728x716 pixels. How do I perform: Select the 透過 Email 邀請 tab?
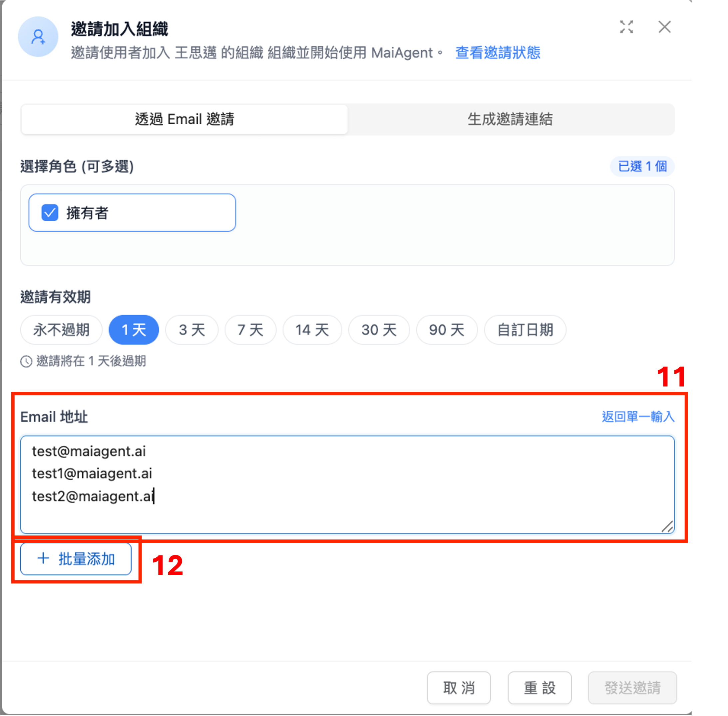coord(184,119)
